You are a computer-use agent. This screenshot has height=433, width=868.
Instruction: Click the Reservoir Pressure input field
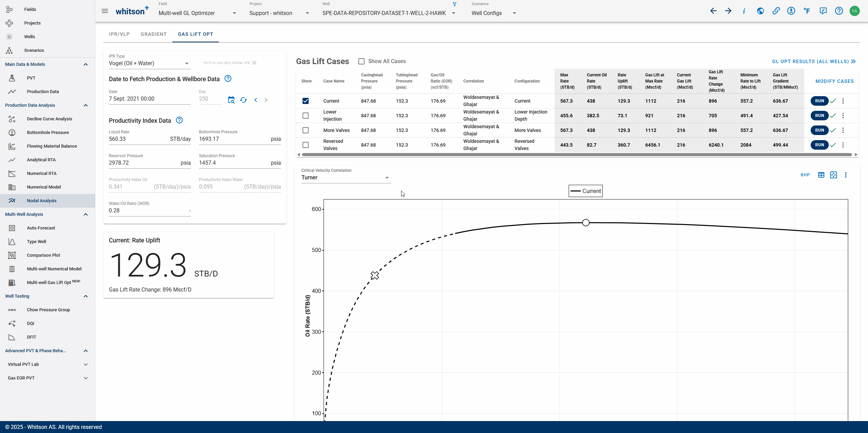(x=150, y=163)
